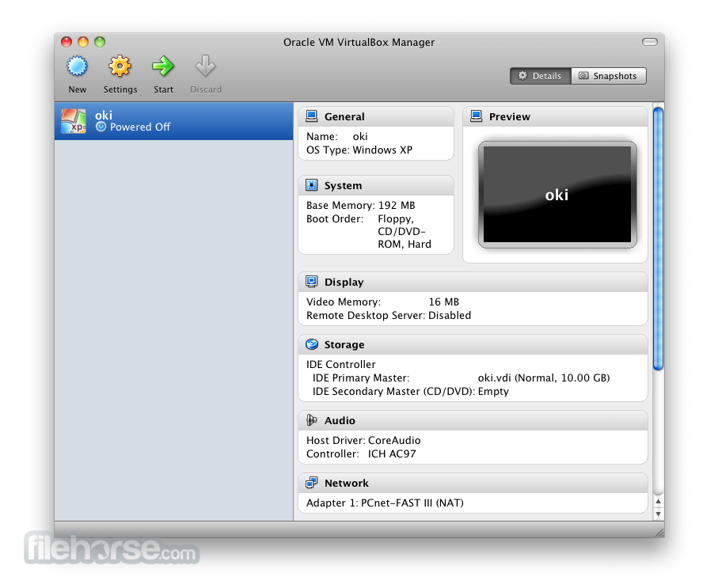Image resolution: width=718 pixels, height=588 pixels.
Task: Click the oki preview thumbnail
Action: tap(557, 194)
